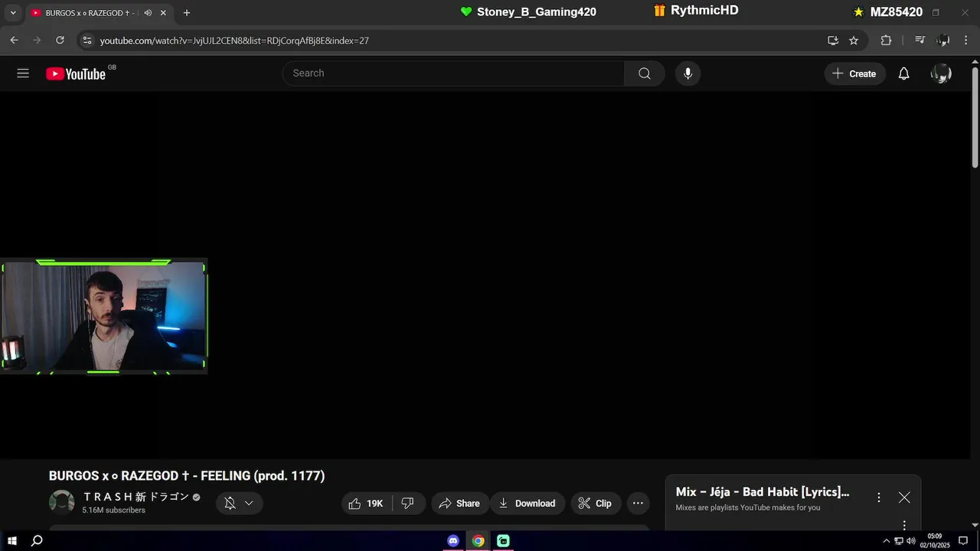Close the BURGOS x RAZEGOD tab
This screenshot has width=980, height=551.
pyautogui.click(x=163, y=13)
